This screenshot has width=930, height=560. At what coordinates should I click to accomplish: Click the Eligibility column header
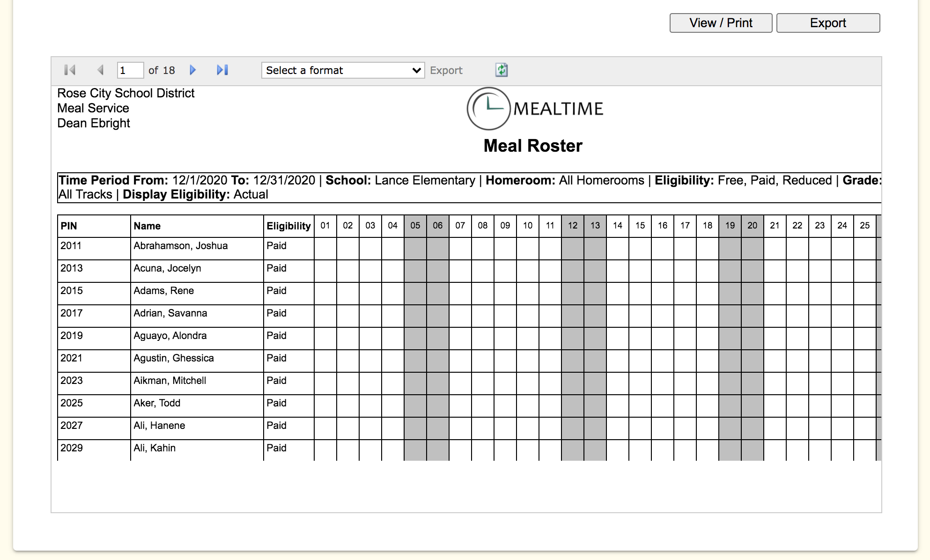pos(288,226)
